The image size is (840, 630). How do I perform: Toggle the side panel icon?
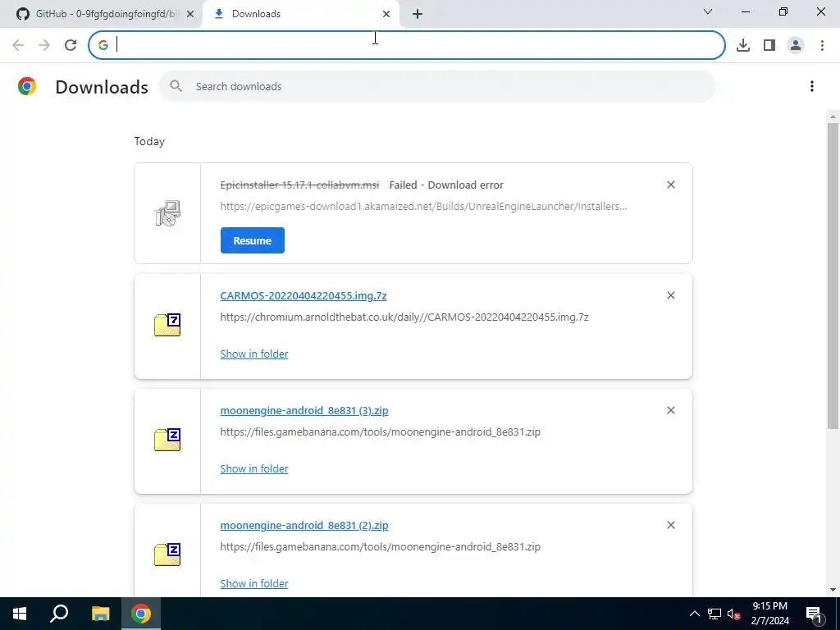[x=769, y=45]
